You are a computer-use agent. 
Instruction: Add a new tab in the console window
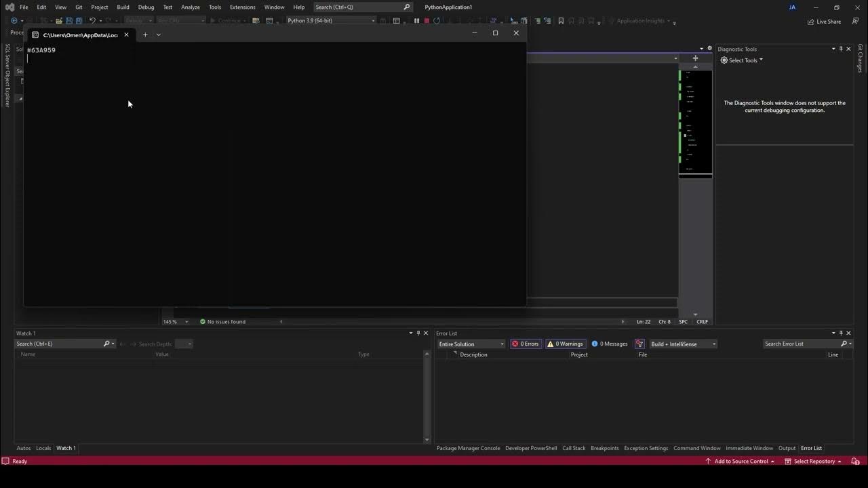[145, 35]
